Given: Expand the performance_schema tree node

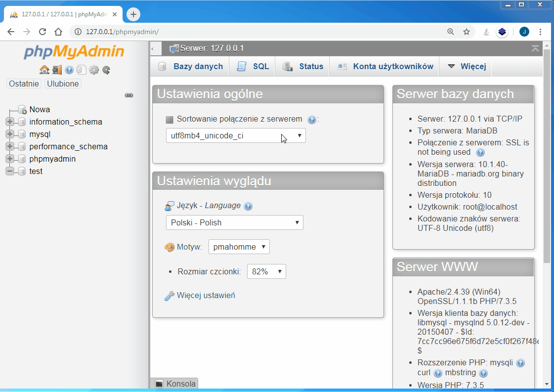Looking at the screenshot, I should (10, 147).
